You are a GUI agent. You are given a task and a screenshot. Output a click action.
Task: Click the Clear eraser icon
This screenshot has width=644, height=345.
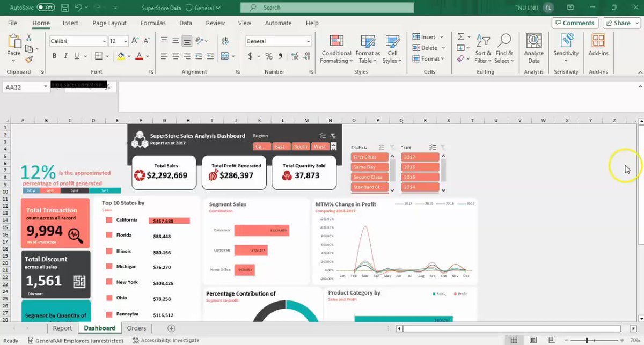(x=460, y=58)
